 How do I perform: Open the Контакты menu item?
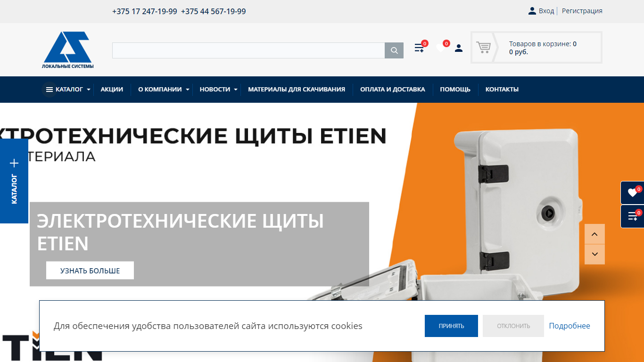[502, 89]
